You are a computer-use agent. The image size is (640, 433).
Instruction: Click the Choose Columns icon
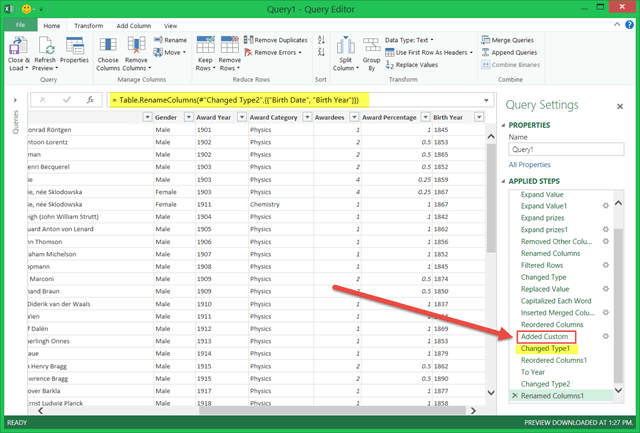click(108, 45)
